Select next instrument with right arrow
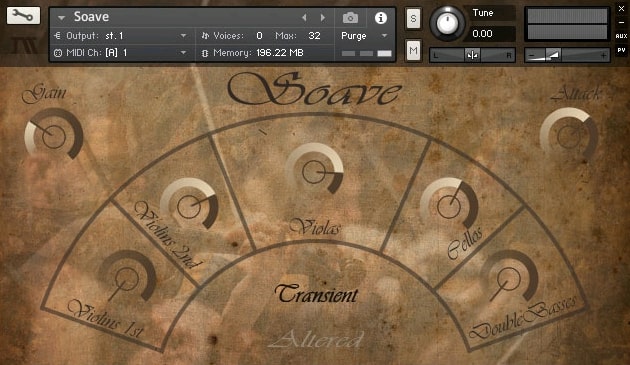 pyautogui.click(x=323, y=17)
